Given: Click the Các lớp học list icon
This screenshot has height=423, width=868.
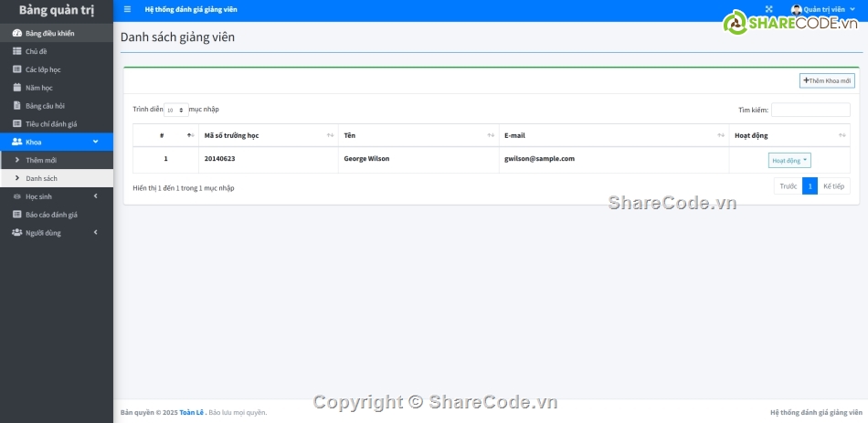Looking at the screenshot, I should pyautogui.click(x=16, y=69).
